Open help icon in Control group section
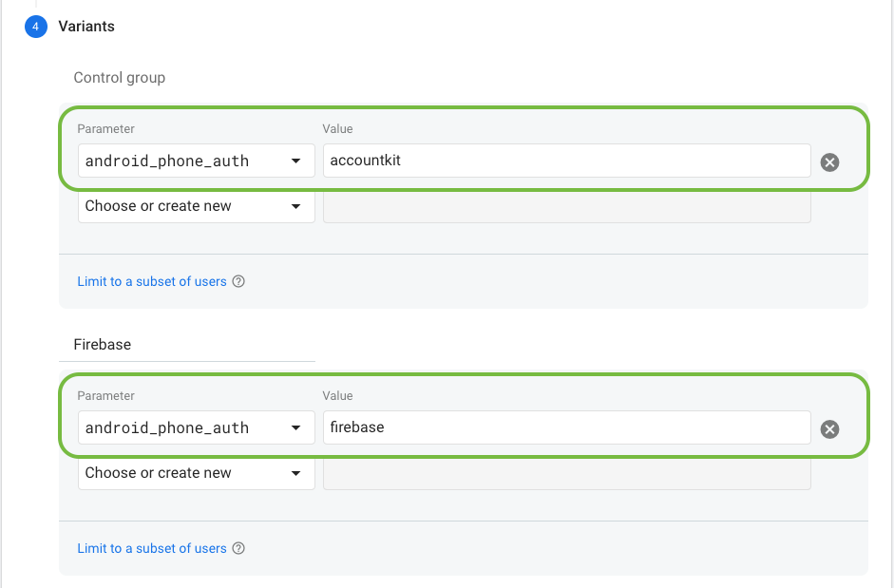The image size is (894, 588). [238, 281]
